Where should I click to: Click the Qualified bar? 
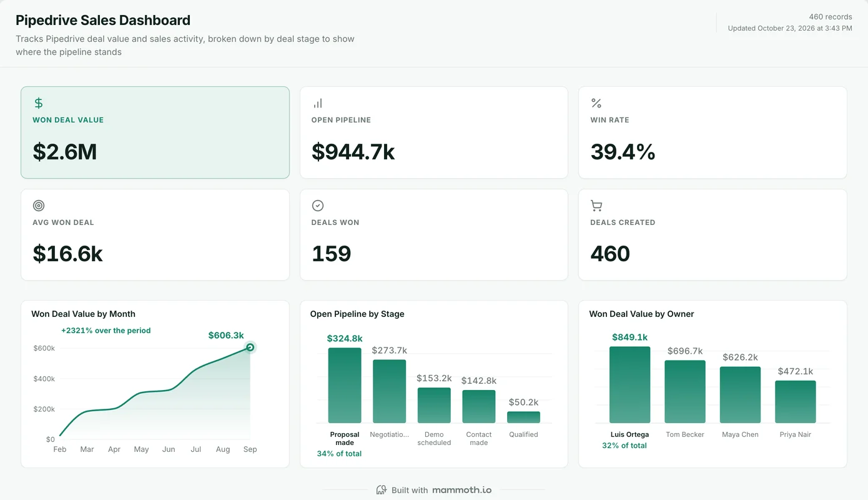click(x=523, y=417)
